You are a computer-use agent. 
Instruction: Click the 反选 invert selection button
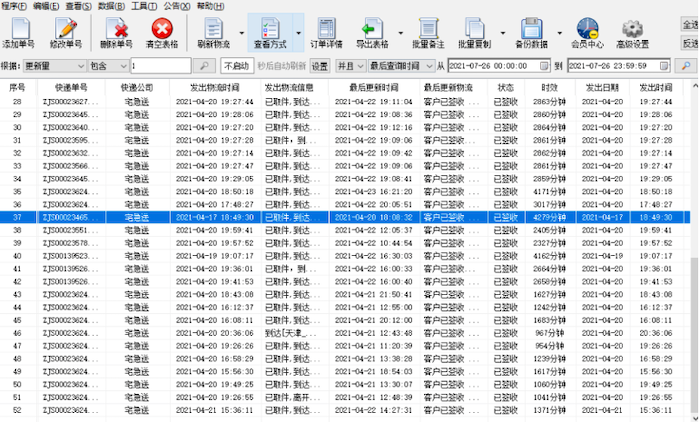coord(690,43)
